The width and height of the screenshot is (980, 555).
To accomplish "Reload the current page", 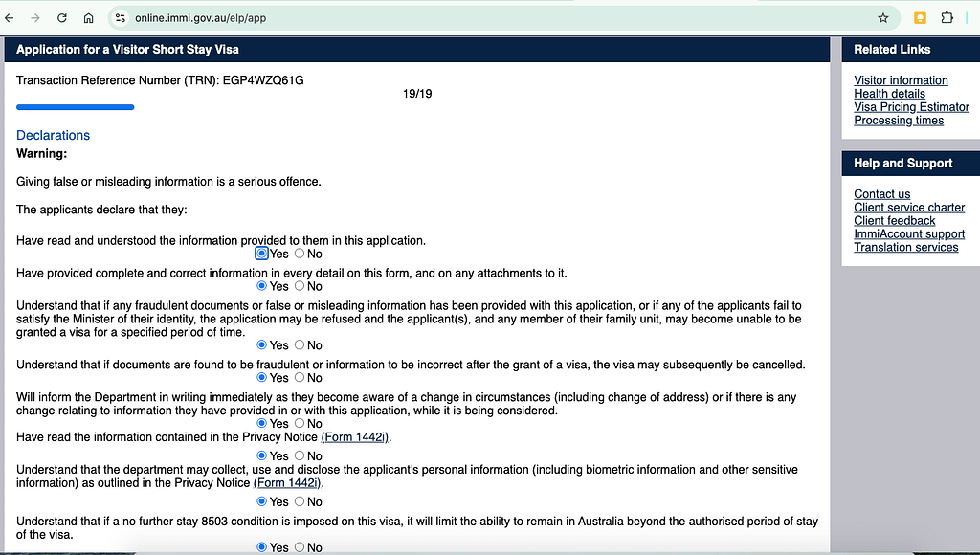I will [x=62, y=18].
